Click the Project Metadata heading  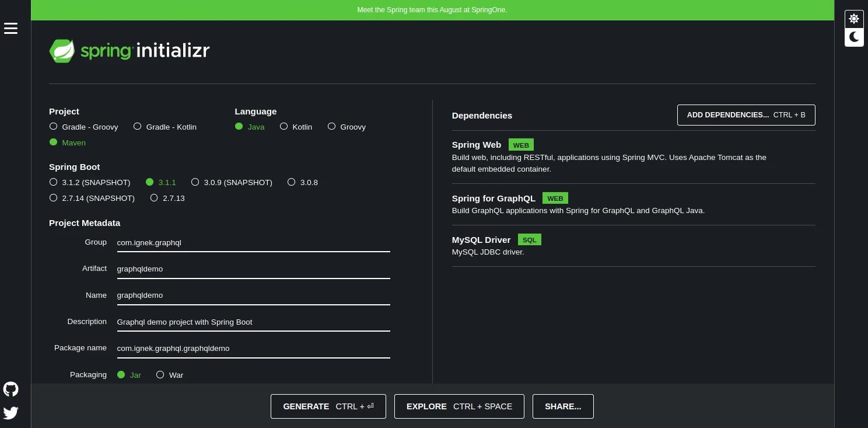pos(85,223)
